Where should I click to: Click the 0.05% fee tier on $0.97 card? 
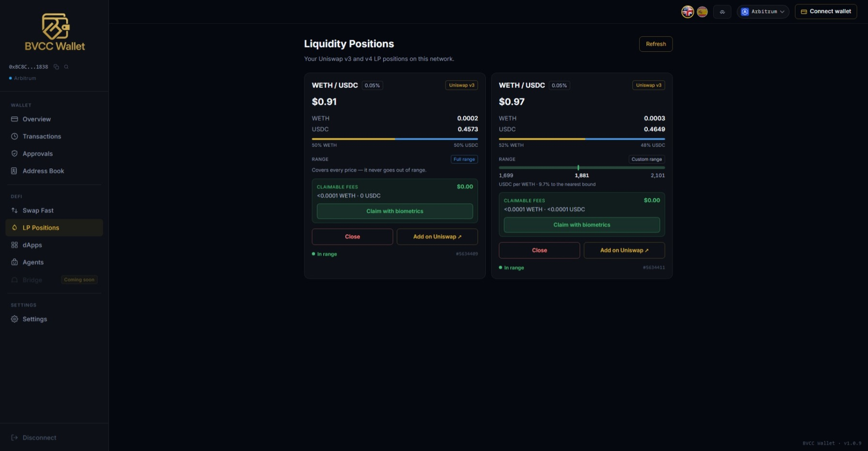click(x=559, y=85)
